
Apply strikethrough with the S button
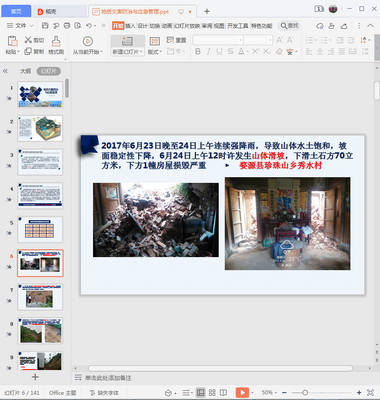[x=230, y=51]
